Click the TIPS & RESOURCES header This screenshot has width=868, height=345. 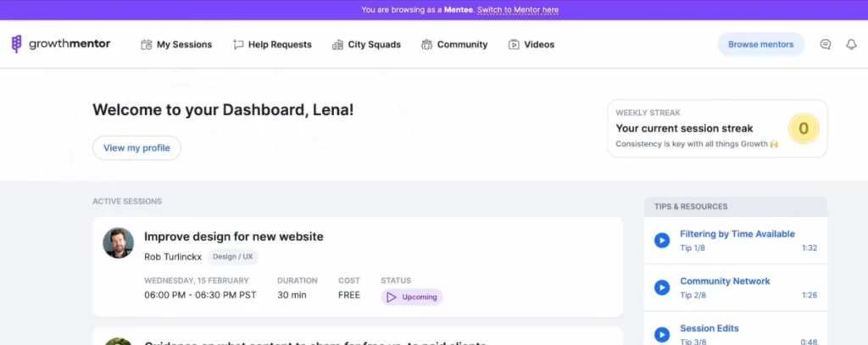coord(736,207)
